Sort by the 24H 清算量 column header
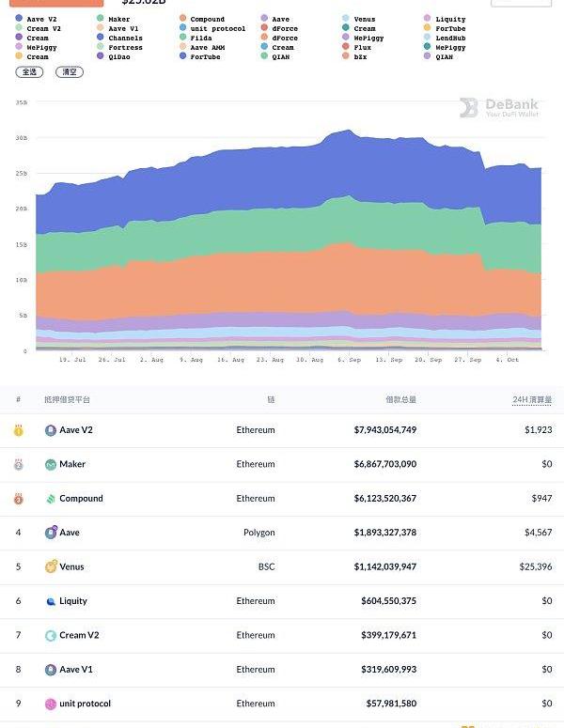This screenshot has width=564, height=728. tap(532, 400)
